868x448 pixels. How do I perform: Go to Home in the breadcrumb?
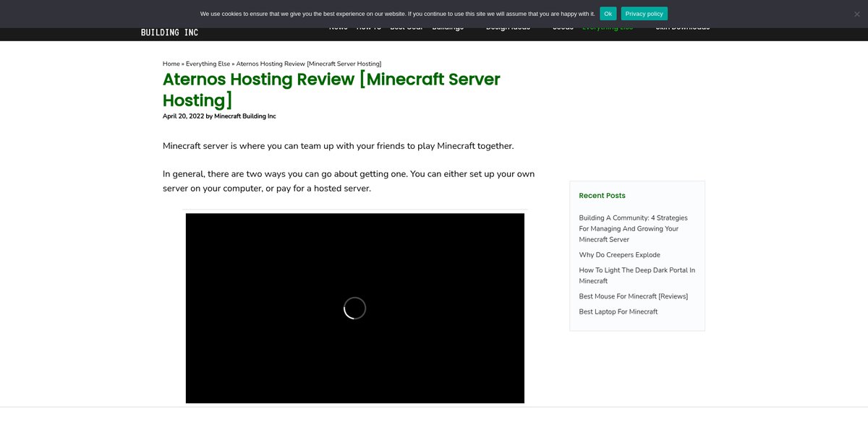(x=171, y=64)
